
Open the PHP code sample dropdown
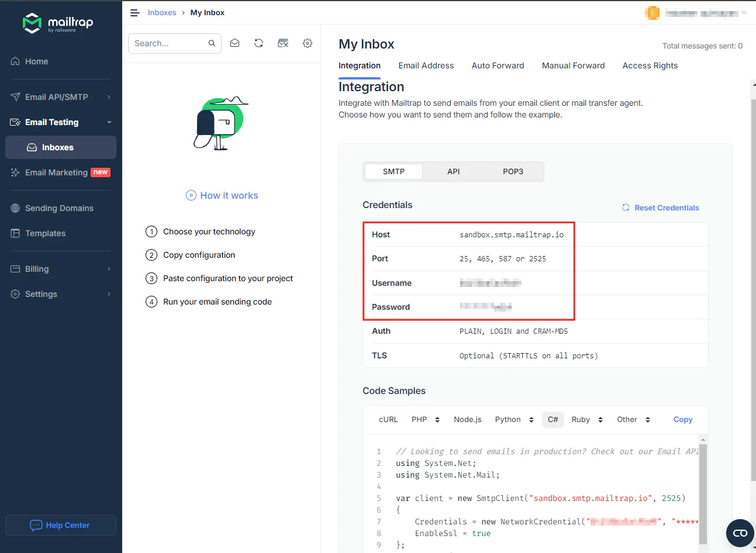coord(426,420)
